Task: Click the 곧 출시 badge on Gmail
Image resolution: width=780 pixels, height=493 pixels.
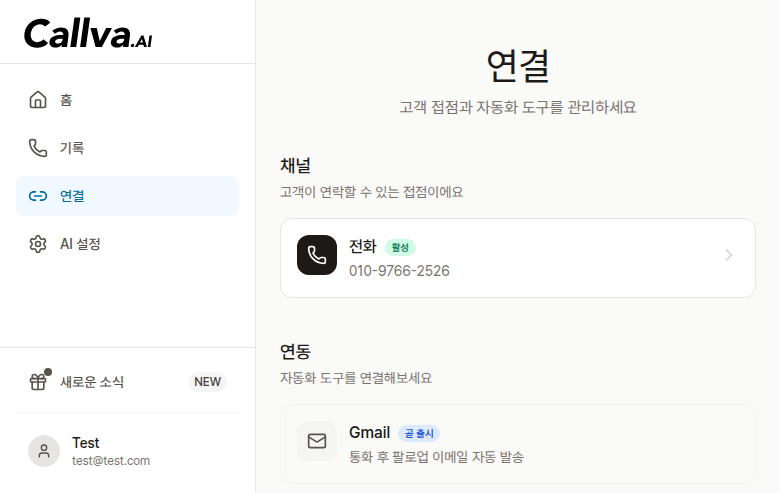Action: pos(419,433)
